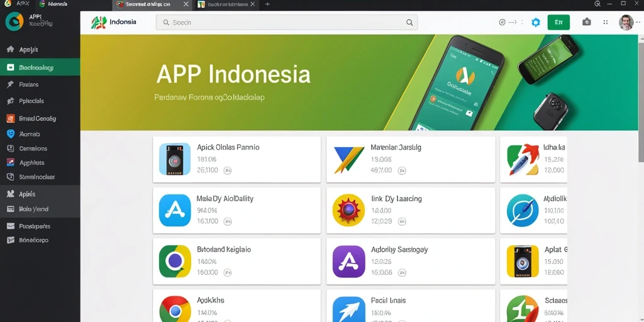Open the link Dy Laarcing app icon

click(348, 210)
